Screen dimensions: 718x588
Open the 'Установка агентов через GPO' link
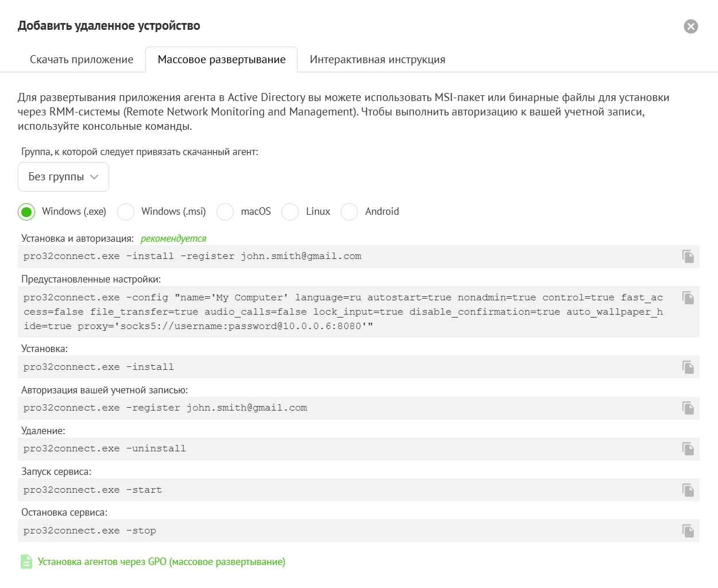161,562
